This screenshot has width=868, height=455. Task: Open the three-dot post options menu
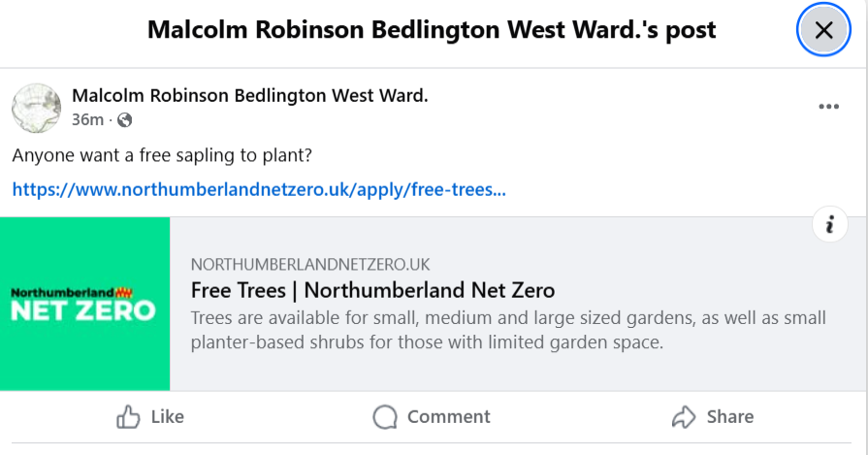tap(828, 107)
